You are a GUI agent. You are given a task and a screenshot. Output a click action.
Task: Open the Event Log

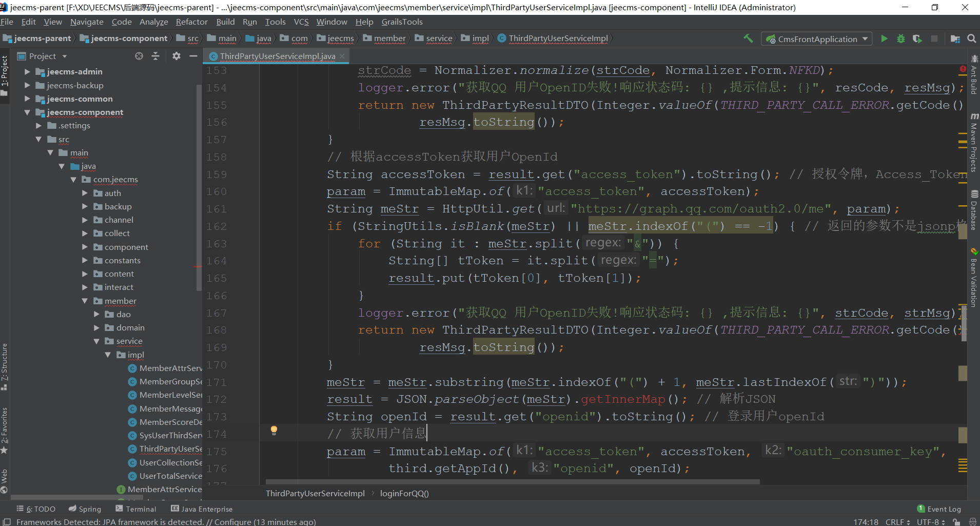(938, 509)
